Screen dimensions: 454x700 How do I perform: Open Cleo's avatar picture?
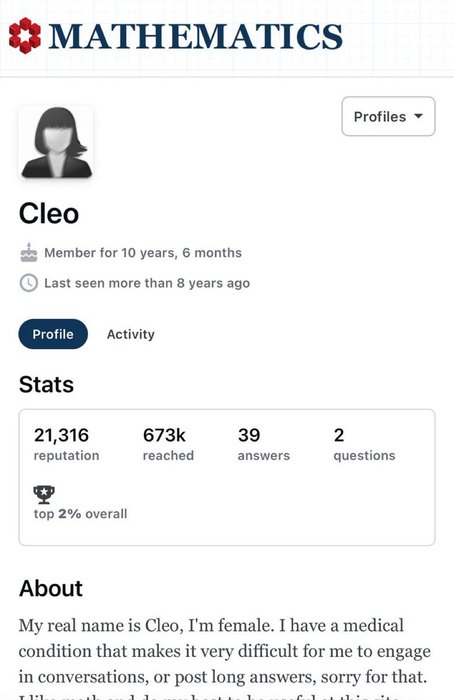coord(56,142)
